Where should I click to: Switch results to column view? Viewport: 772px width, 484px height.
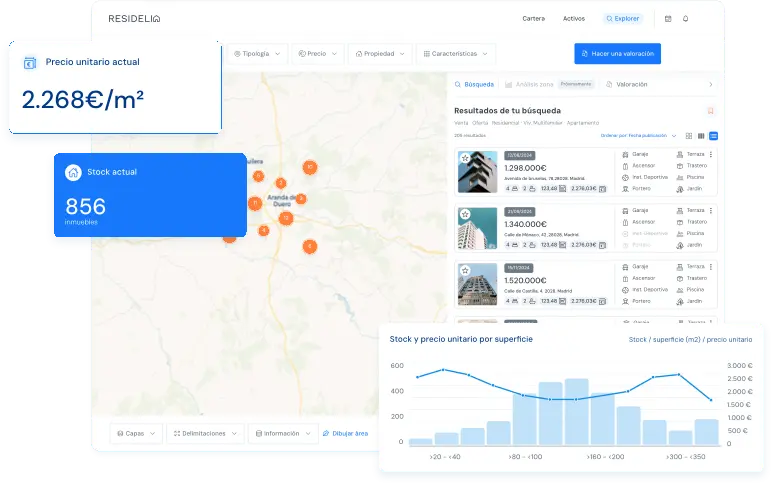[701, 135]
